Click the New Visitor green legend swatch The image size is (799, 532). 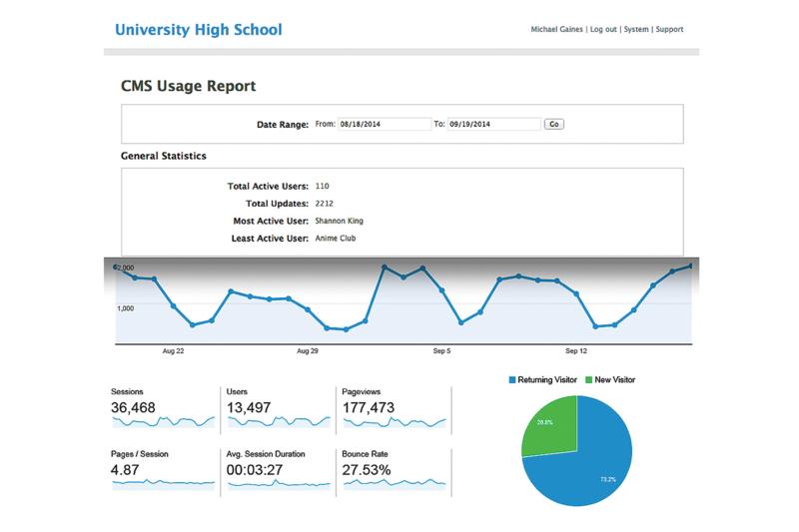(x=588, y=380)
